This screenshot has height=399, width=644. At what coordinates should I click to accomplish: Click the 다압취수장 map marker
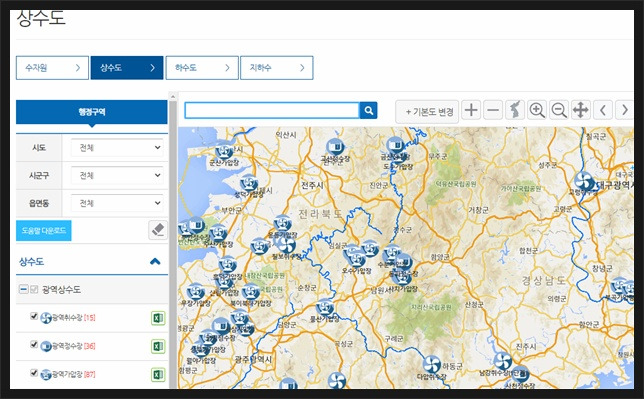click(431, 364)
